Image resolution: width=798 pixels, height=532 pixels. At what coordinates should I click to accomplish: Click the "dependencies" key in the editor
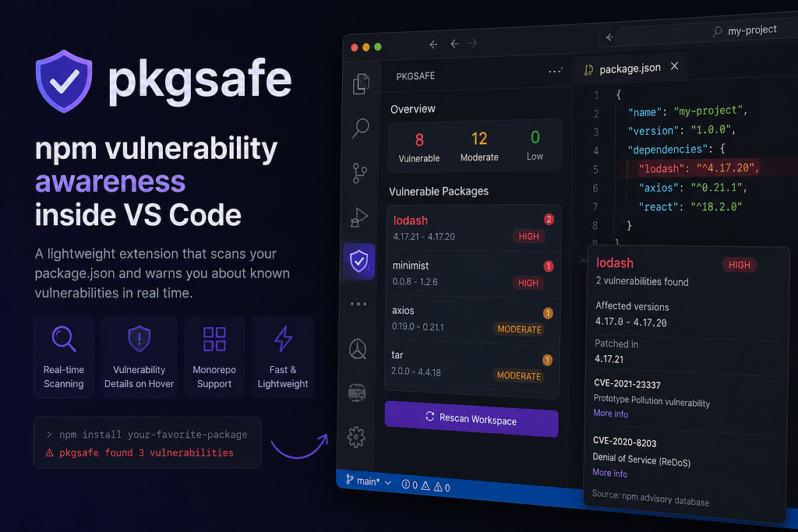668,149
